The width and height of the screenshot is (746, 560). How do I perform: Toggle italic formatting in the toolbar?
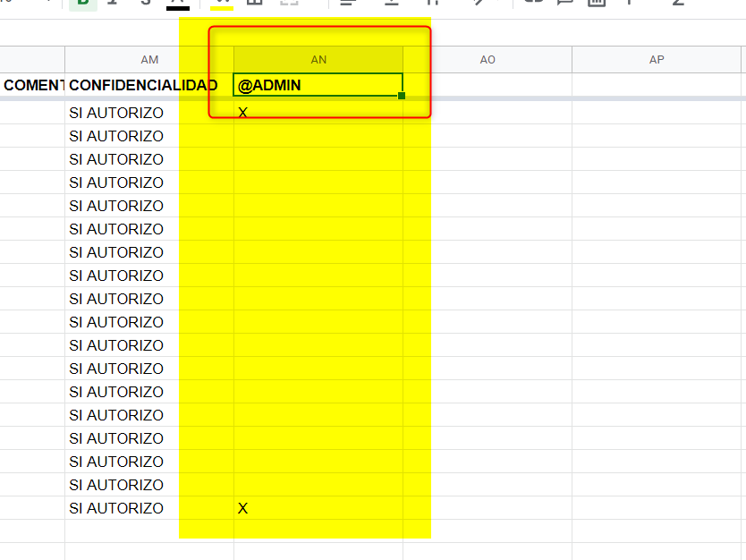113,3
